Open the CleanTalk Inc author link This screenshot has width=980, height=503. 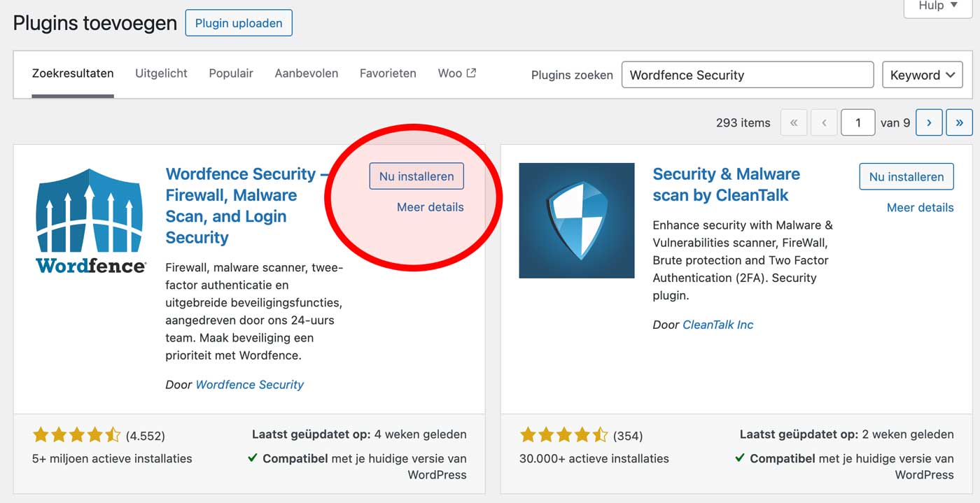pyautogui.click(x=717, y=325)
